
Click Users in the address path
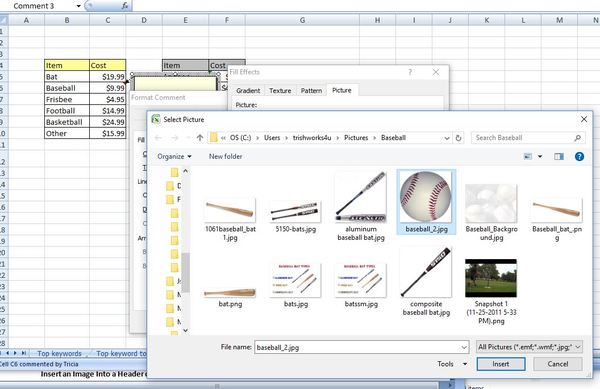click(272, 138)
